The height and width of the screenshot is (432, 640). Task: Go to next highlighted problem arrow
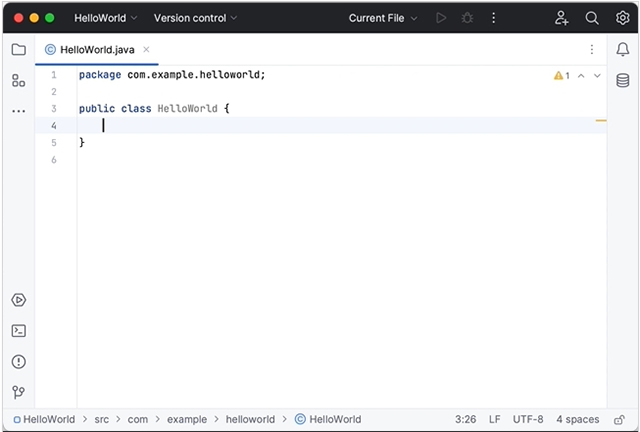(597, 76)
